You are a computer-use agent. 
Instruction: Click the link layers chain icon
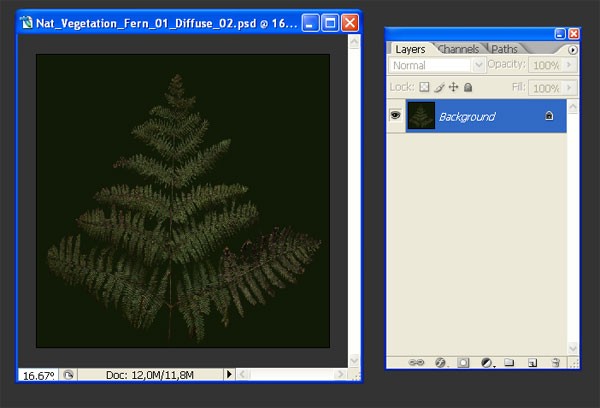[x=417, y=362]
